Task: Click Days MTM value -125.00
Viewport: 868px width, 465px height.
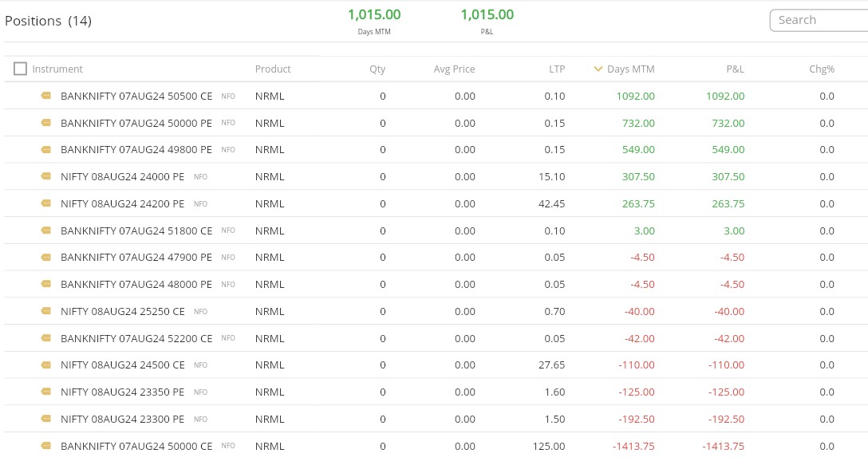Action: point(637,392)
